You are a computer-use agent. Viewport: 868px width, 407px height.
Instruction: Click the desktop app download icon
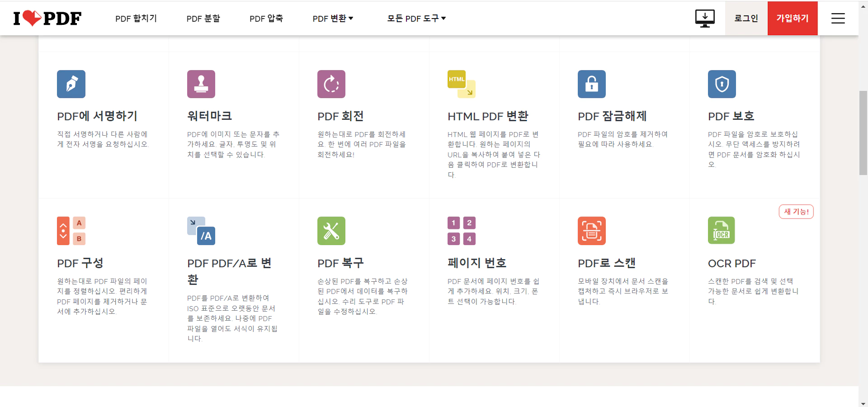(704, 18)
